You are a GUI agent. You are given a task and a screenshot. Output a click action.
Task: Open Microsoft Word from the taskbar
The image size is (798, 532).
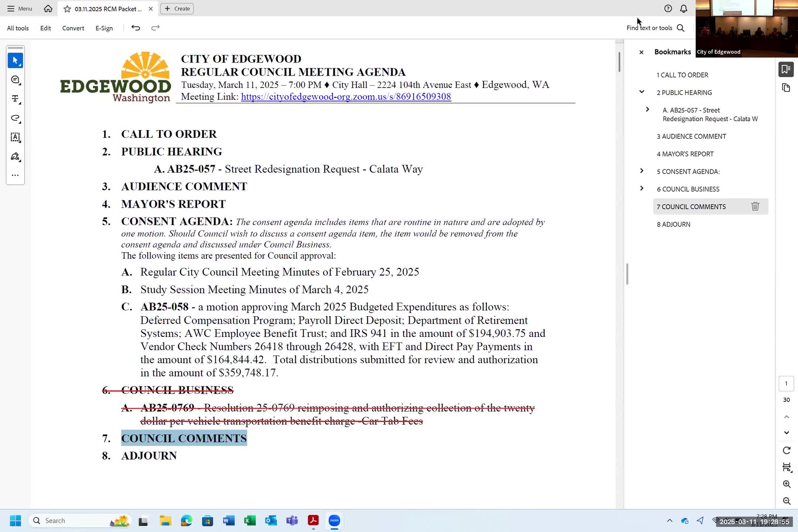pos(229,521)
